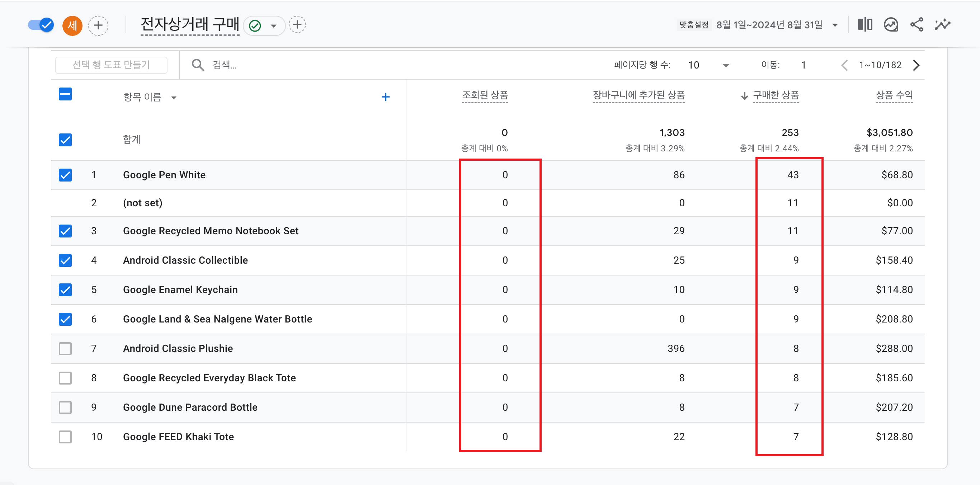Viewport: 980px width, 485px height.
Task: Click Google FEED Khaki Tote item name
Action: pos(178,437)
